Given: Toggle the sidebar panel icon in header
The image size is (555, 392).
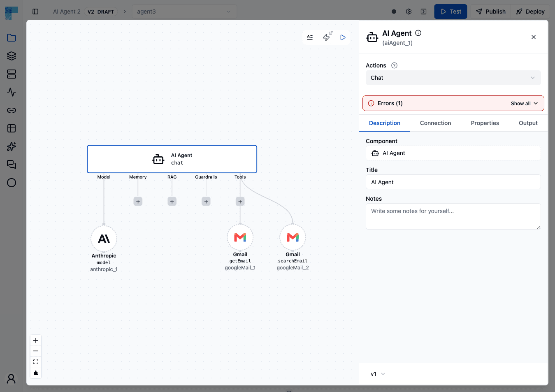Looking at the screenshot, I should click(x=35, y=12).
